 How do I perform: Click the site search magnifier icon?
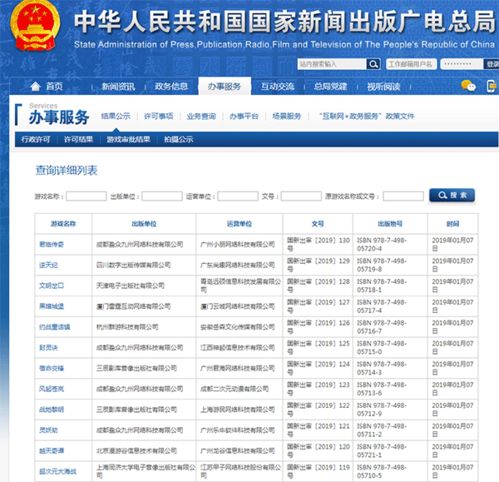373,64
